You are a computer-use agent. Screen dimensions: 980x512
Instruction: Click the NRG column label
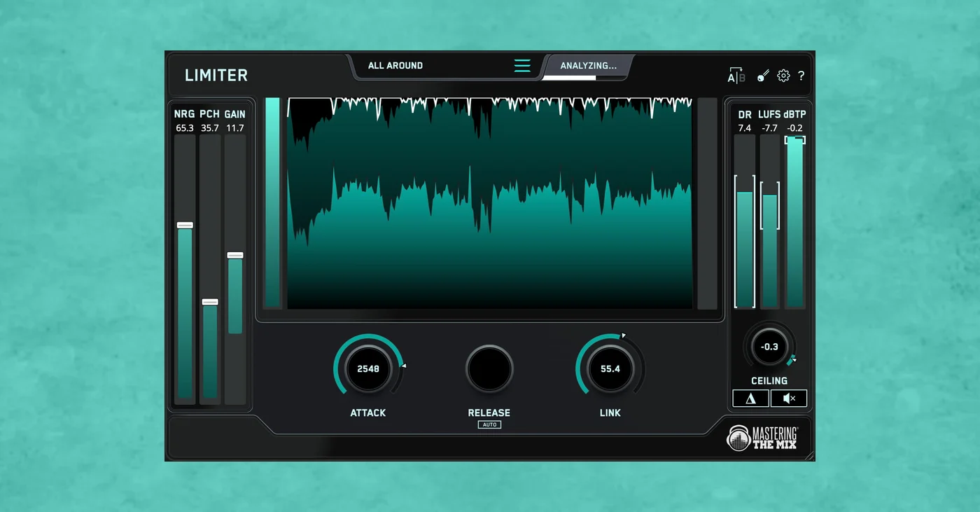pyautogui.click(x=185, y=114)
